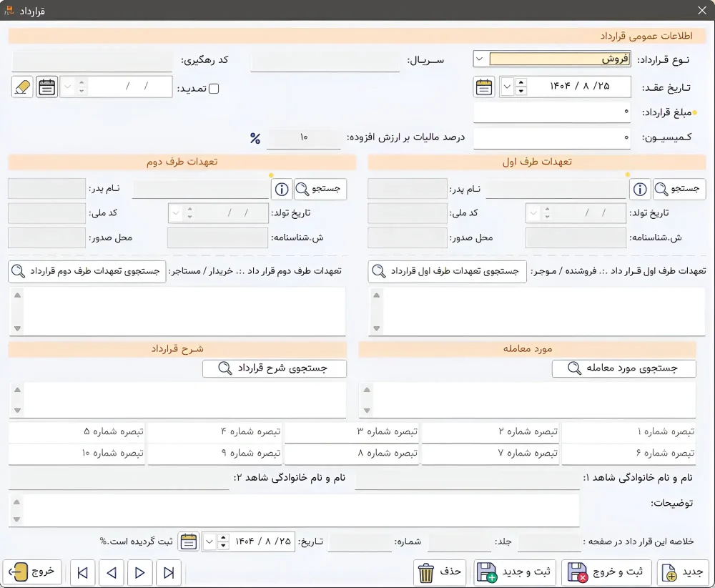Viewport: 715px width, 588px height.
Task: Go to last record navigation arrow
Action: tap(169, 572)
